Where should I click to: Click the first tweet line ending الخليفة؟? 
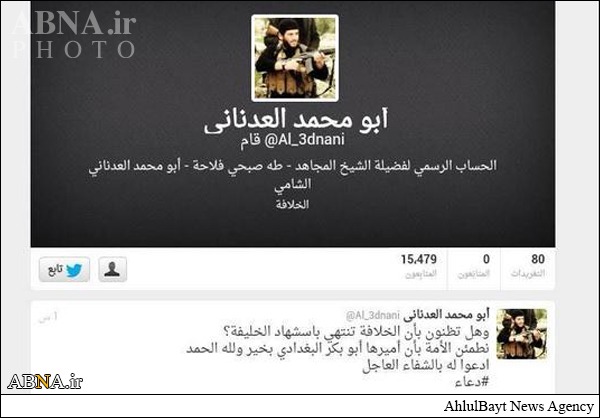pyautogui.click(x=356, y=331)
